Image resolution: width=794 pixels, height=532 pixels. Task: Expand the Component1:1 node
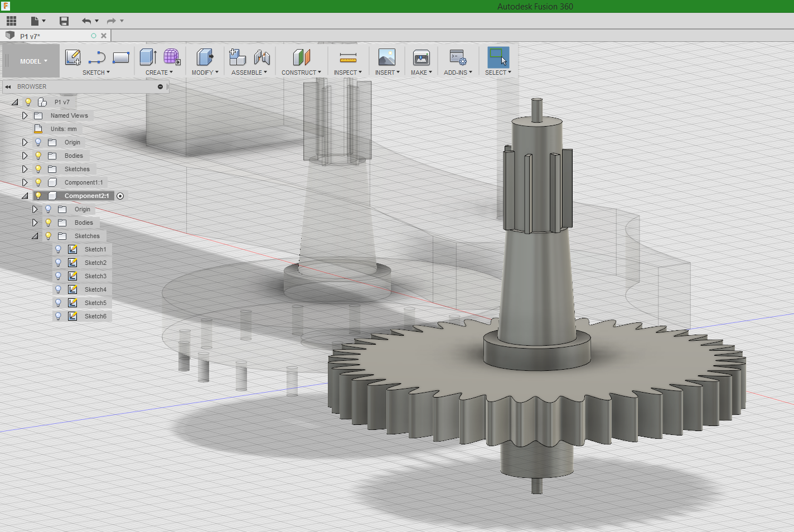25,182
